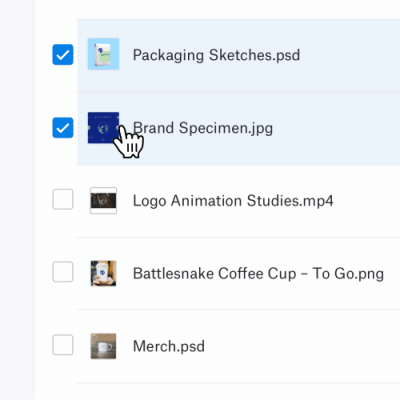Uncheck the Brand Specimen.jpg checkbox
The image size is (400, 400).
pyautogui.click(x=63, y=128)
